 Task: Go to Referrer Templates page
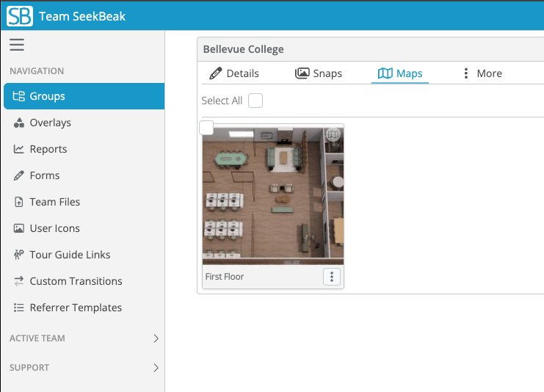[x=76, y=308]
